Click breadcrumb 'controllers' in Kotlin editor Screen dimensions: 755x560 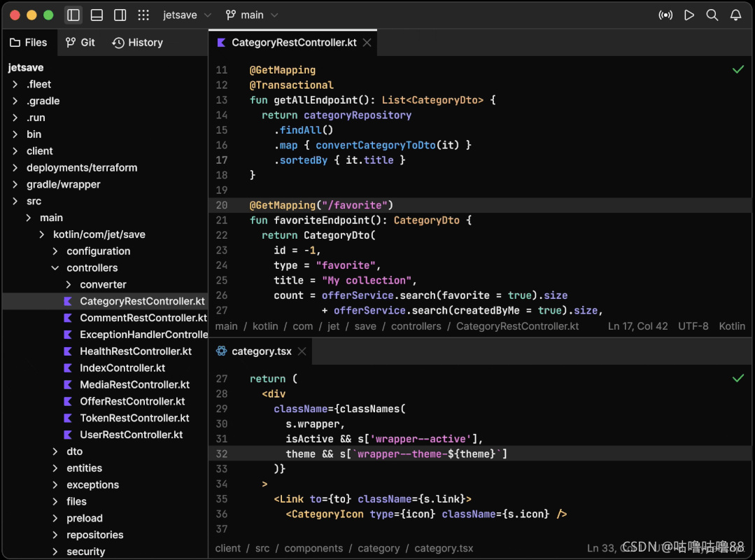[416, 326]
